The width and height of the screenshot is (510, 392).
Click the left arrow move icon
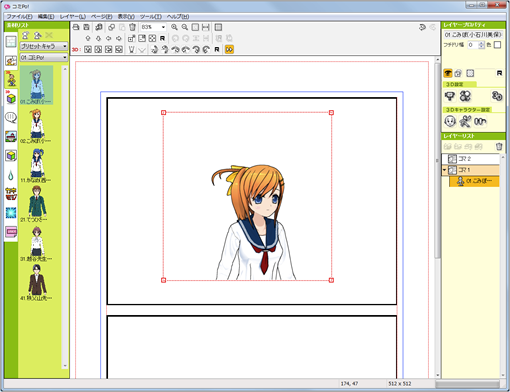point(108,38)
